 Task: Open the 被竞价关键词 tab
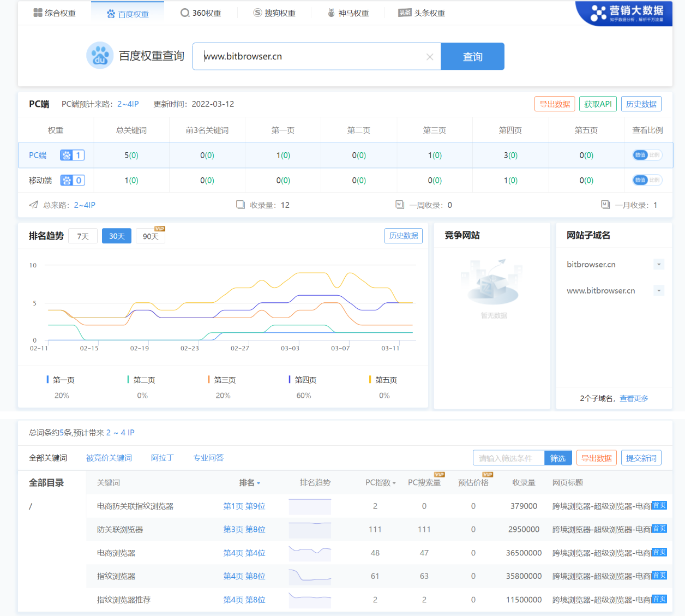pyautogui.click(x=109, y=458)
